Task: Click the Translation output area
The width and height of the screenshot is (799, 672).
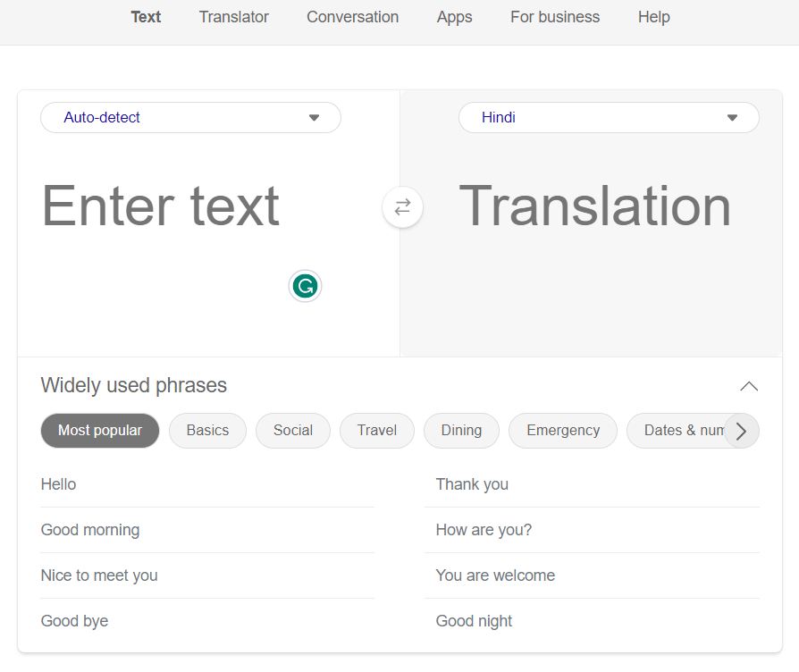Action: 594,206
